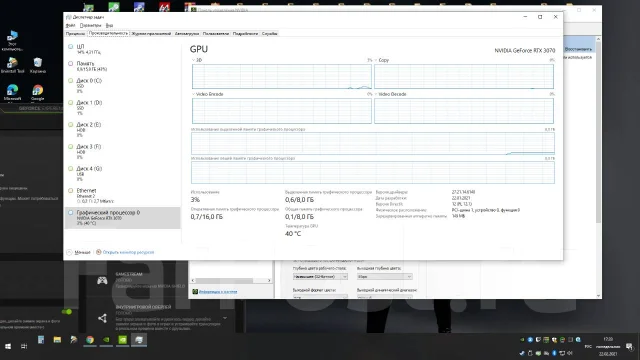Select the Ethernet performance entry
The width and height of the screenshot is (640, 360).
[122, 196]
